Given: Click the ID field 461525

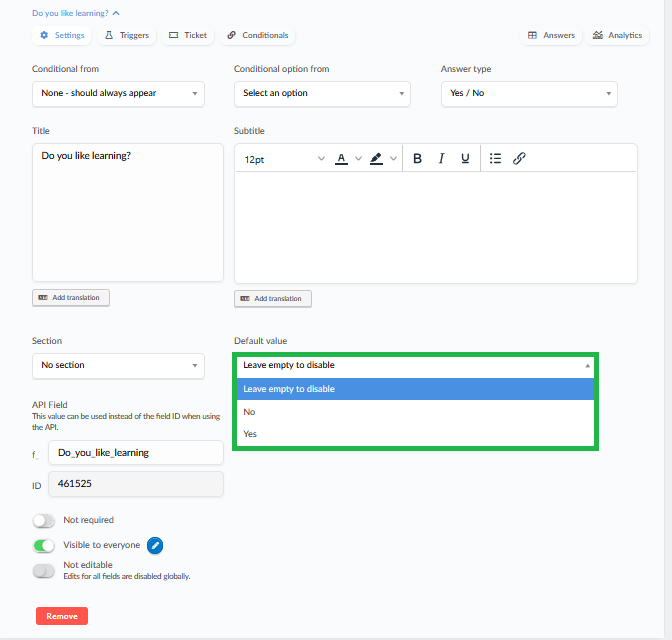Looking at the screenshot, I should point(136,484).
